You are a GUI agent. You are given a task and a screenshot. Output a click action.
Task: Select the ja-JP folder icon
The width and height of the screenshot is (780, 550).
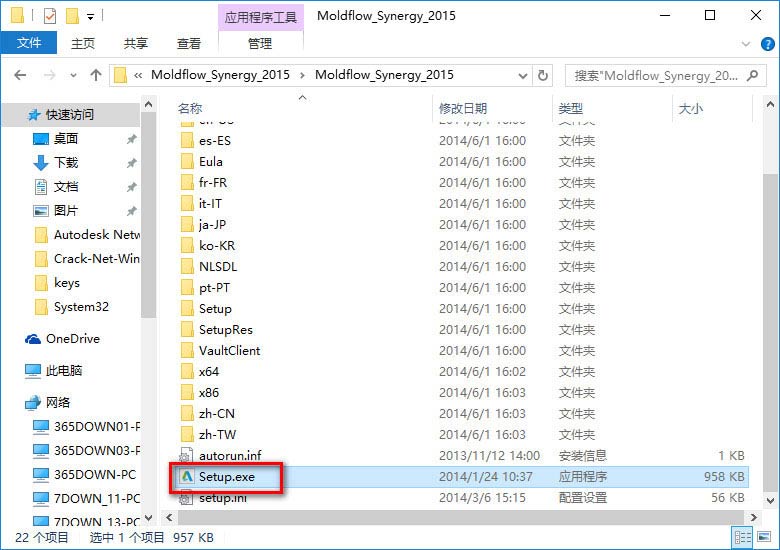pos(187,225)
